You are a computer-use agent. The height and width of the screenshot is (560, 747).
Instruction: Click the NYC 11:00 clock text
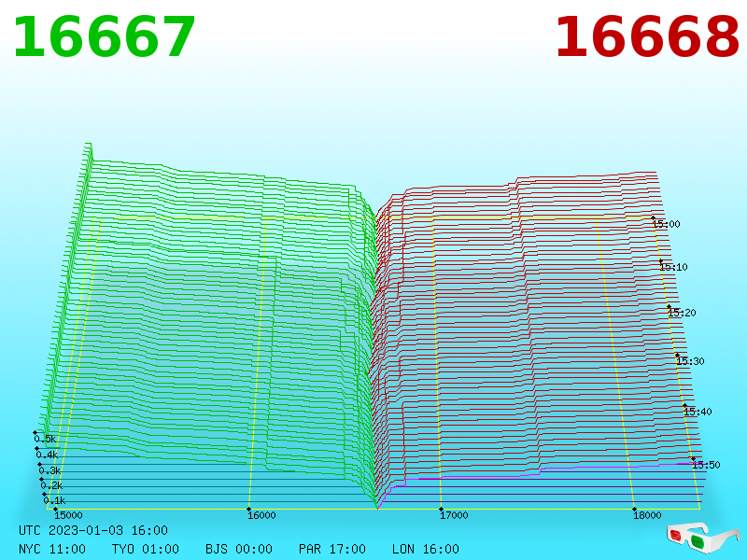click(52, 549)
